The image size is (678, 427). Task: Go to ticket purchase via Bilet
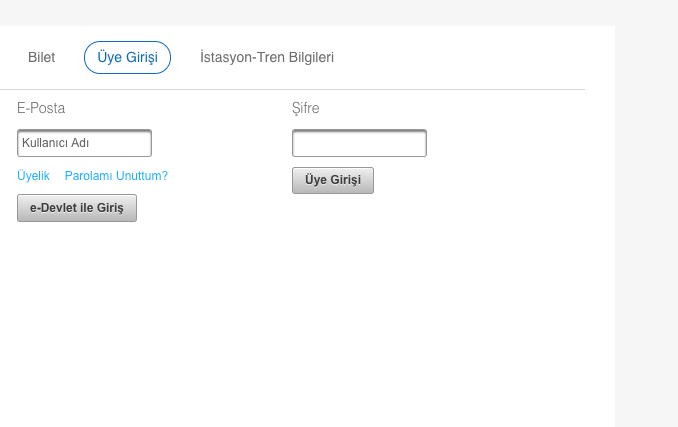tap(41, 58)
